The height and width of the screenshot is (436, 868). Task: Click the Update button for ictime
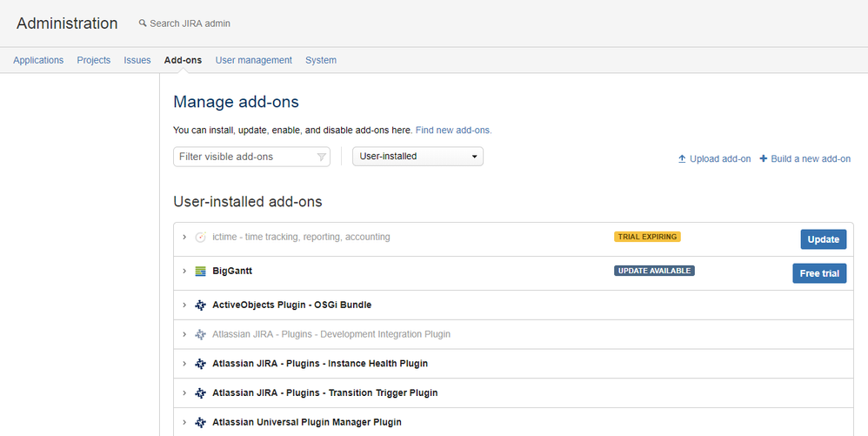point(823,239)
